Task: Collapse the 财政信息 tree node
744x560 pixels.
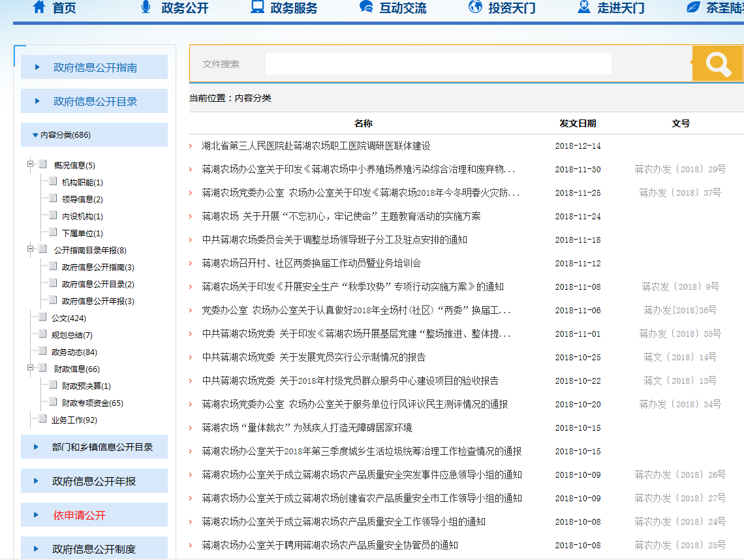Action: click(30, 368)
